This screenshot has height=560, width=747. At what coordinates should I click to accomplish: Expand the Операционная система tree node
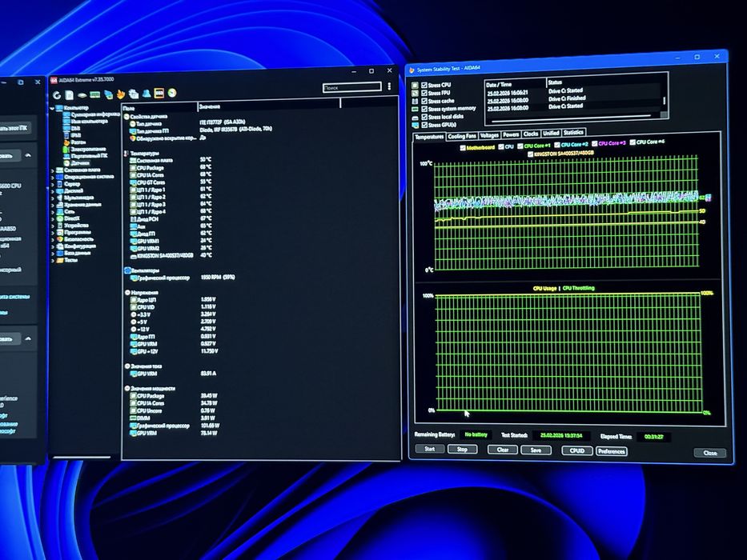(x=52, y=177)
